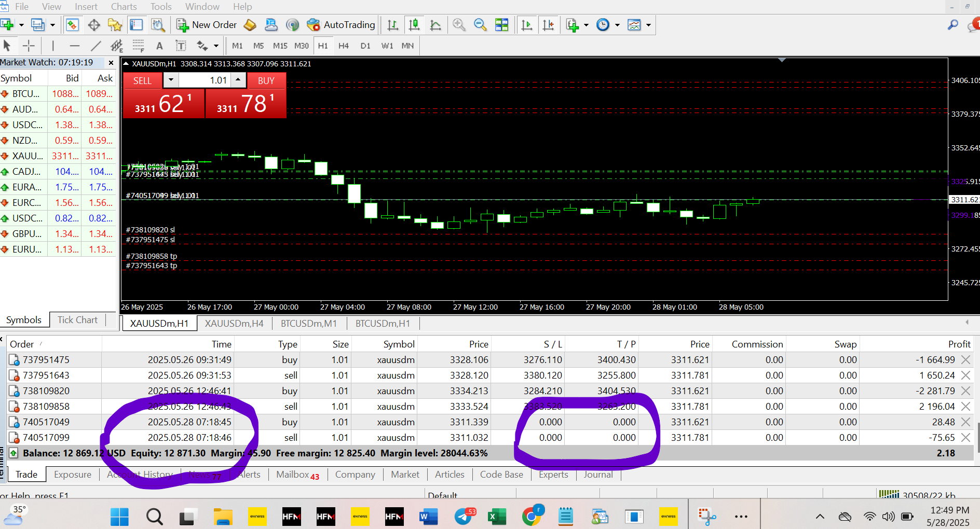Screen dimensions: 980x529
Task: Switch timeframe to D1
Action: tap(365, 46)
